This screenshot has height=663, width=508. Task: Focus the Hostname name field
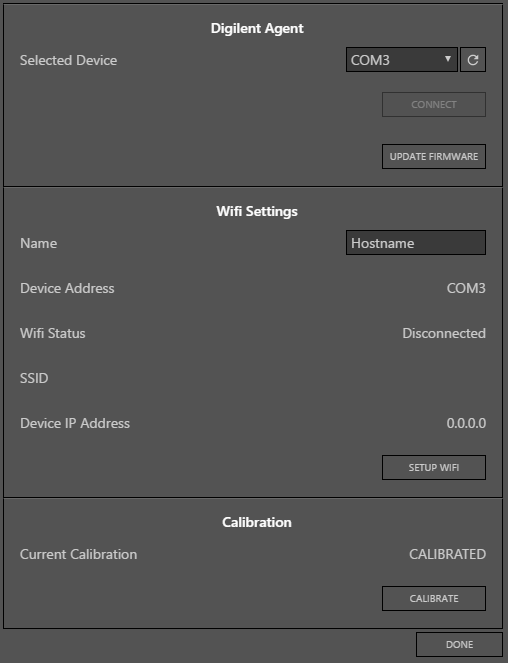tap(416, 243)
